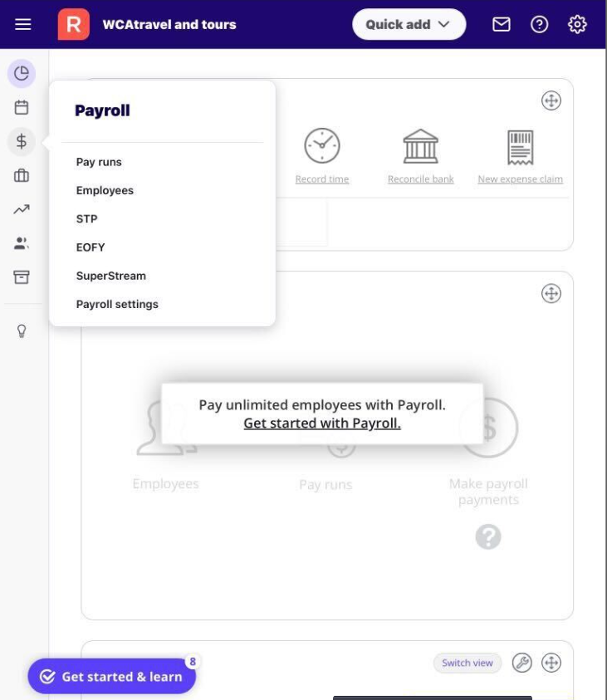Click the Switch view button

467,663
